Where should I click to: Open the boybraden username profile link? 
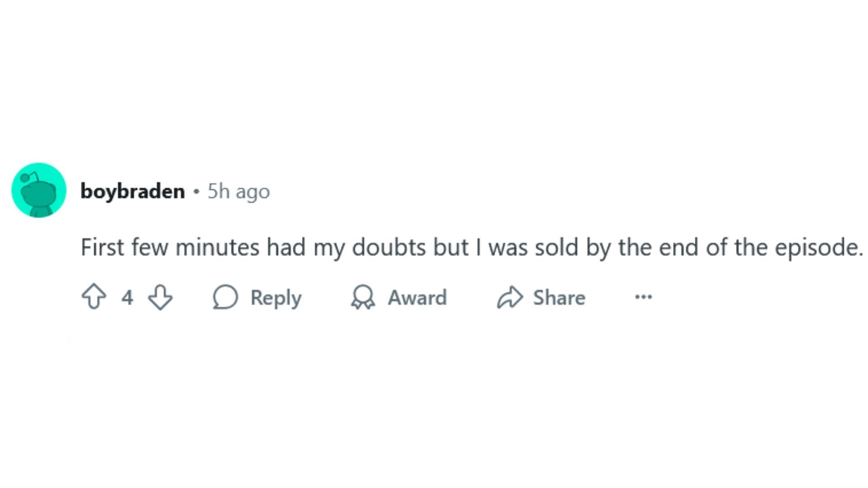tap(132, 191)
